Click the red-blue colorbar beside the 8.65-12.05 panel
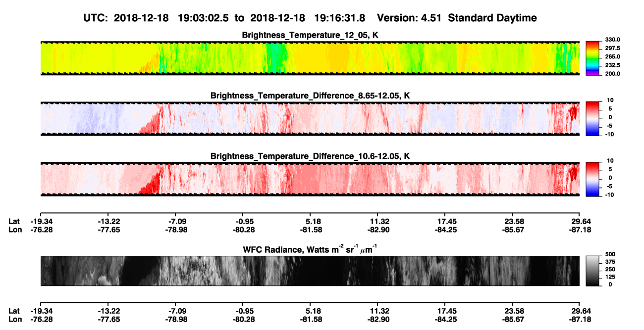644x330 pixels. (592, 119)
